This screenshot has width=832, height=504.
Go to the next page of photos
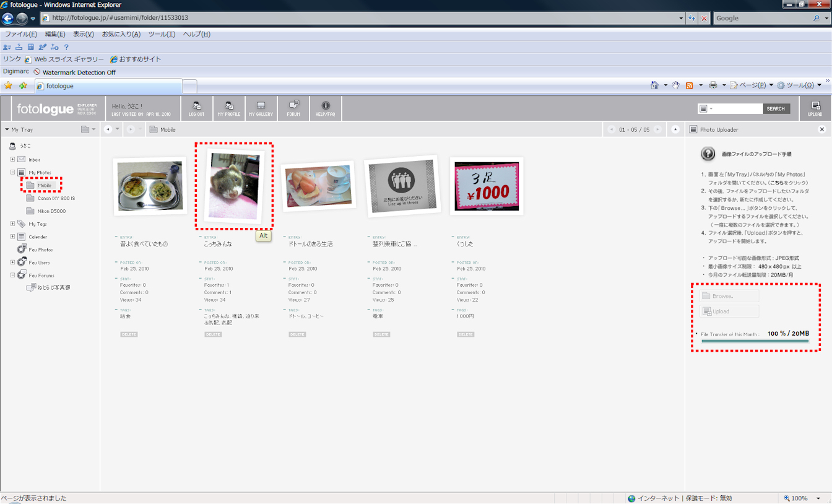point(657,129)
